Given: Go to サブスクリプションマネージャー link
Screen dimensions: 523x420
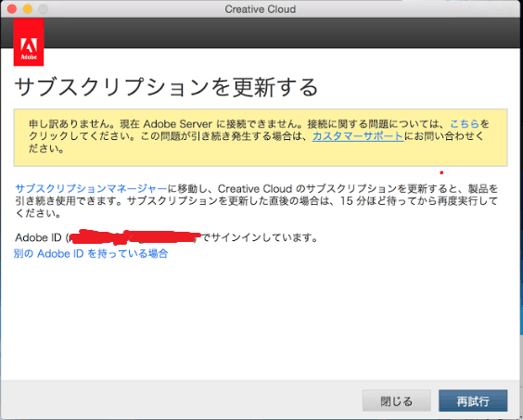Looking at the screenshot, I should click(91, 189).
